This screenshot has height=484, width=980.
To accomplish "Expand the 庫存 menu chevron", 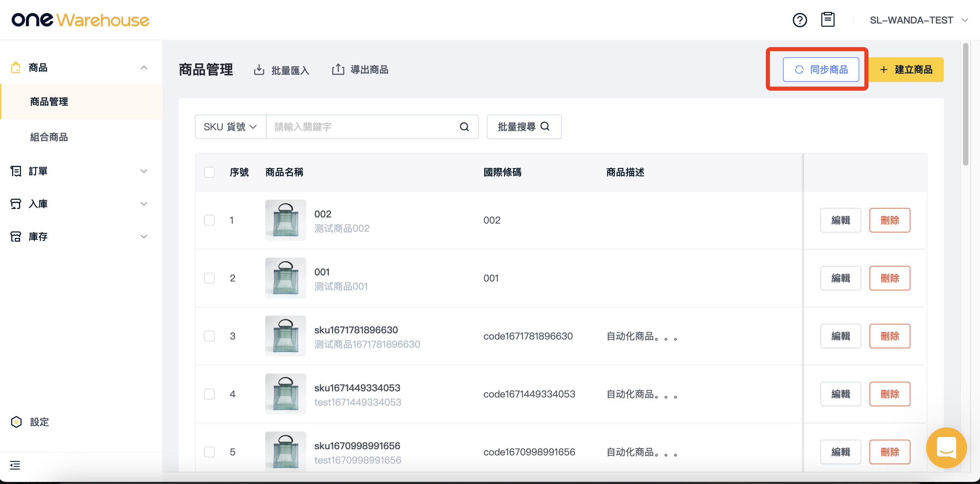I will coord(144,237).
